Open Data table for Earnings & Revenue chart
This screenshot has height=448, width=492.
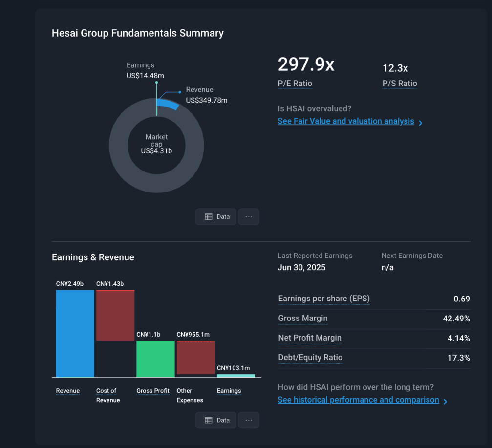(x=216, y=420)
